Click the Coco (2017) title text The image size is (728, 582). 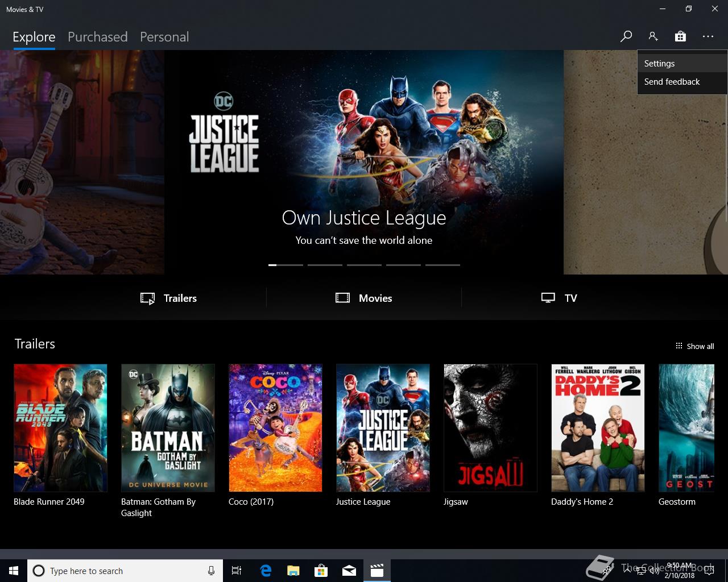pos(251,502)
